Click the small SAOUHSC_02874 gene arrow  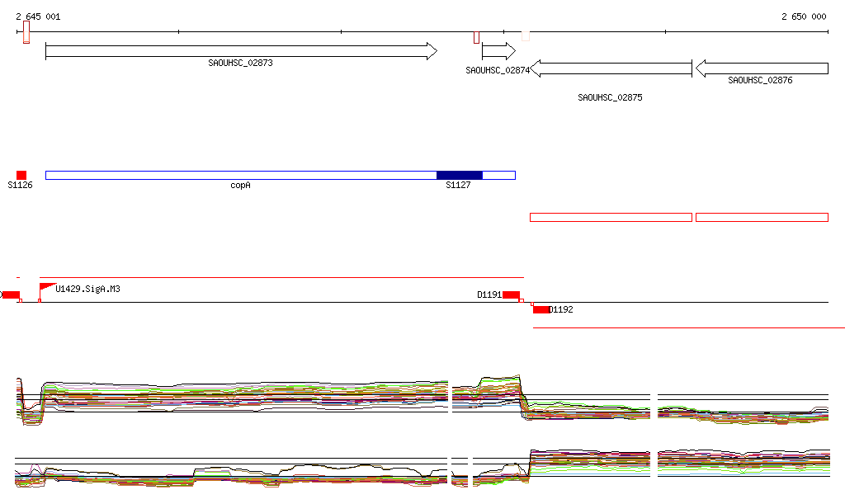coord(498,51)
